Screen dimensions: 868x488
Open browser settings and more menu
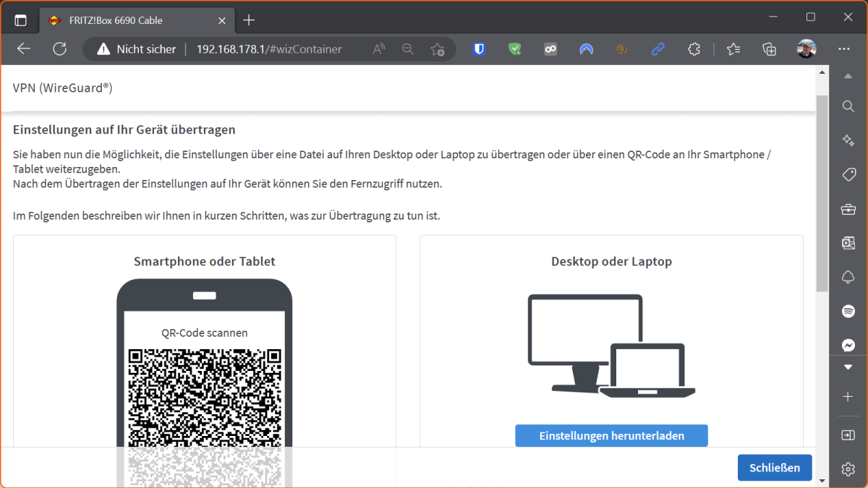843,49
